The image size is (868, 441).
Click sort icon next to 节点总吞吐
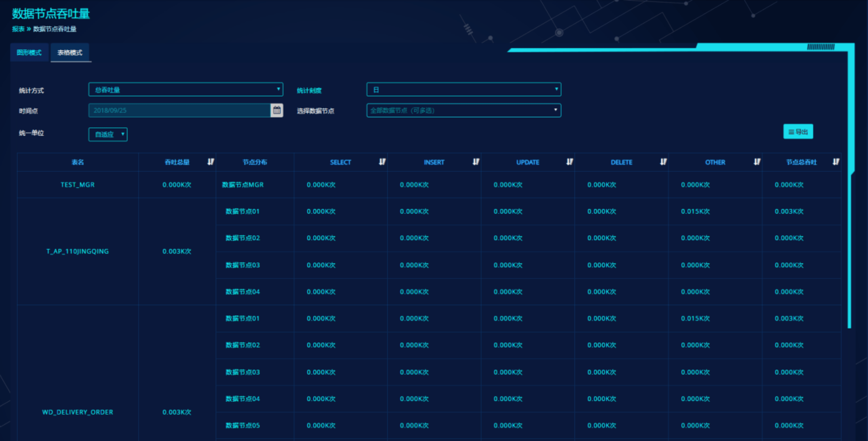836,162
